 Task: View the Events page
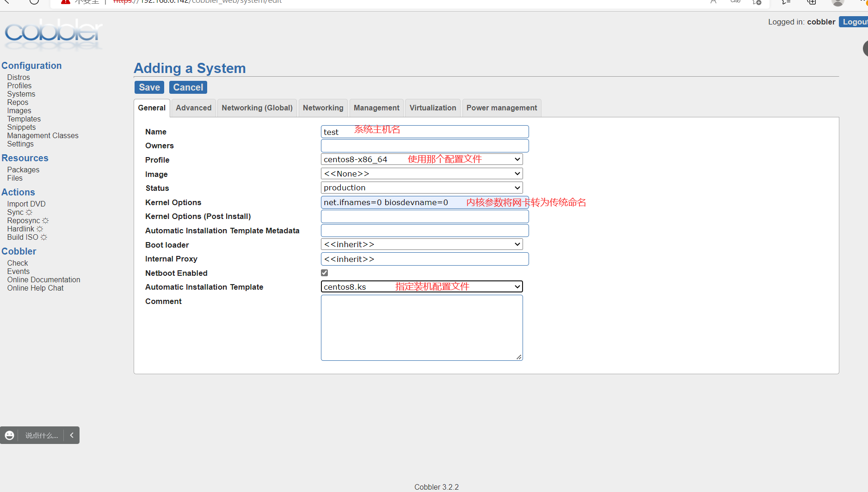pos(18,272)
